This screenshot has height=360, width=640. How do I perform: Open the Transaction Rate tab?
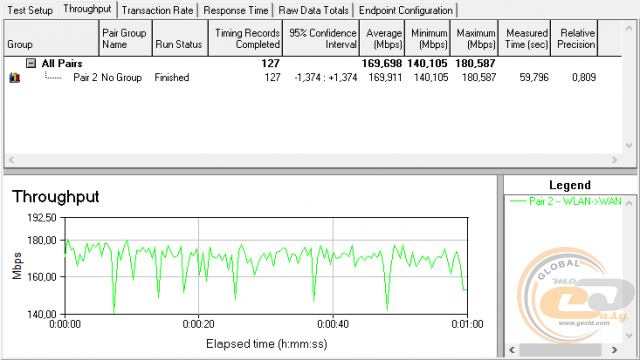click(157, 10)
